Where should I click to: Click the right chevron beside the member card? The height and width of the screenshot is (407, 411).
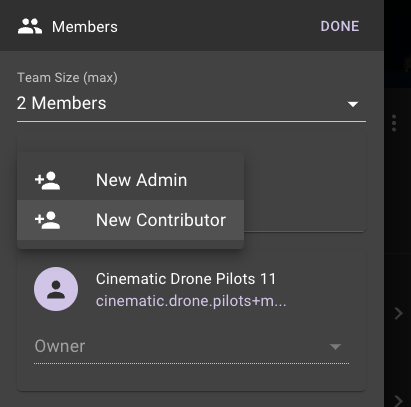[x=398, y=314]
